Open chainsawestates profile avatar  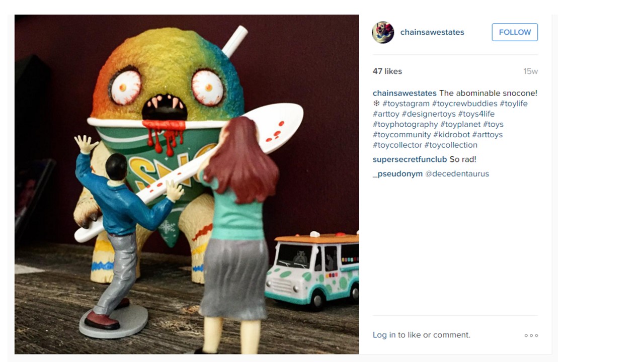[x=383, y=32]
